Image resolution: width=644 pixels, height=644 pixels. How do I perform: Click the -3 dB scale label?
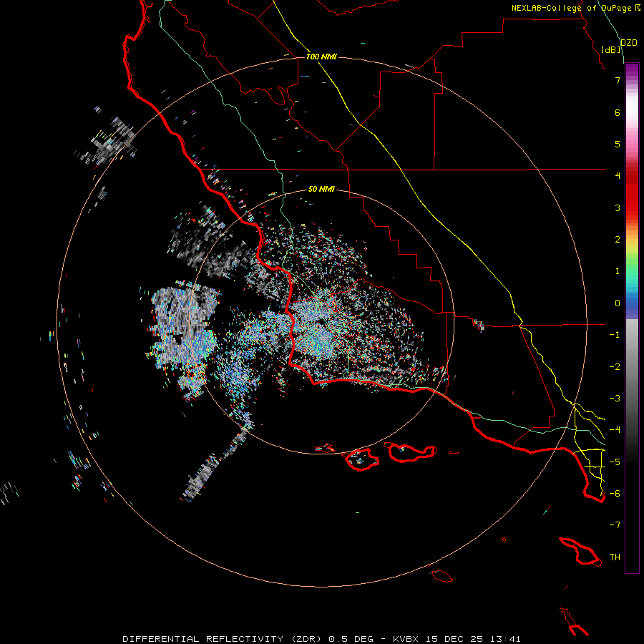[615, 399]
